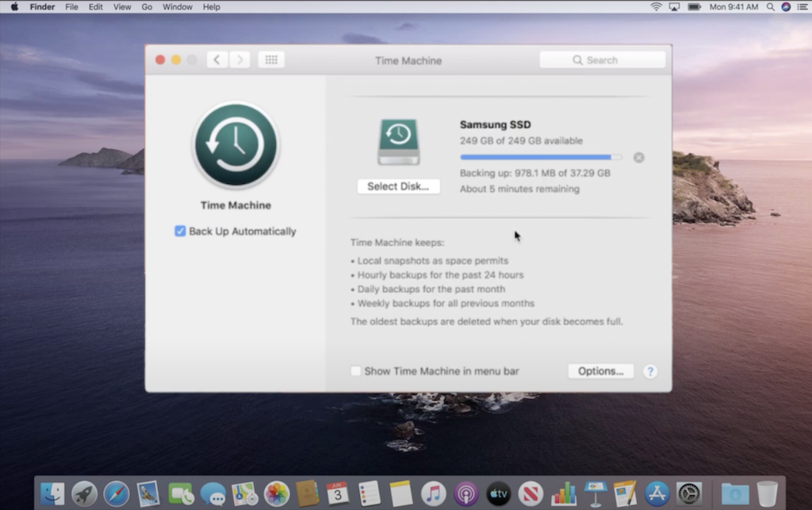812x510 pixels.
Task: Click the large Time Machine clock icon
Action: pos(236,145)
